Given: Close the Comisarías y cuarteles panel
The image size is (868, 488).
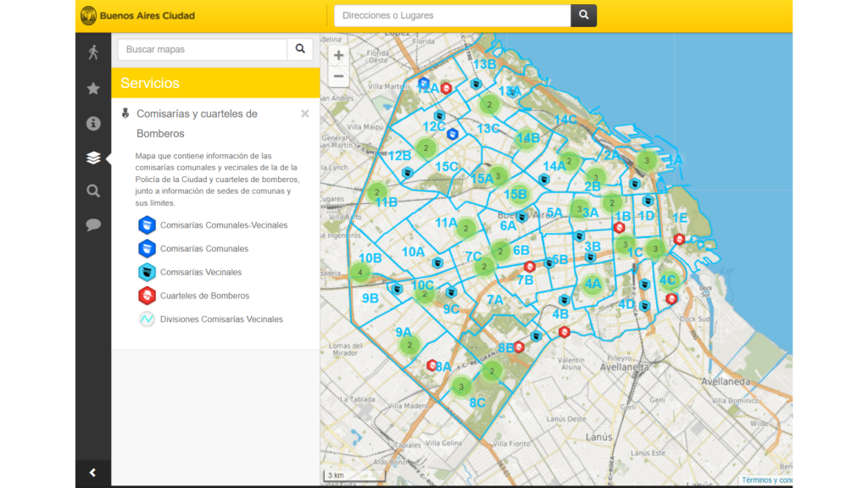Looking at the screenshot, I should click(x=305, y=114).
